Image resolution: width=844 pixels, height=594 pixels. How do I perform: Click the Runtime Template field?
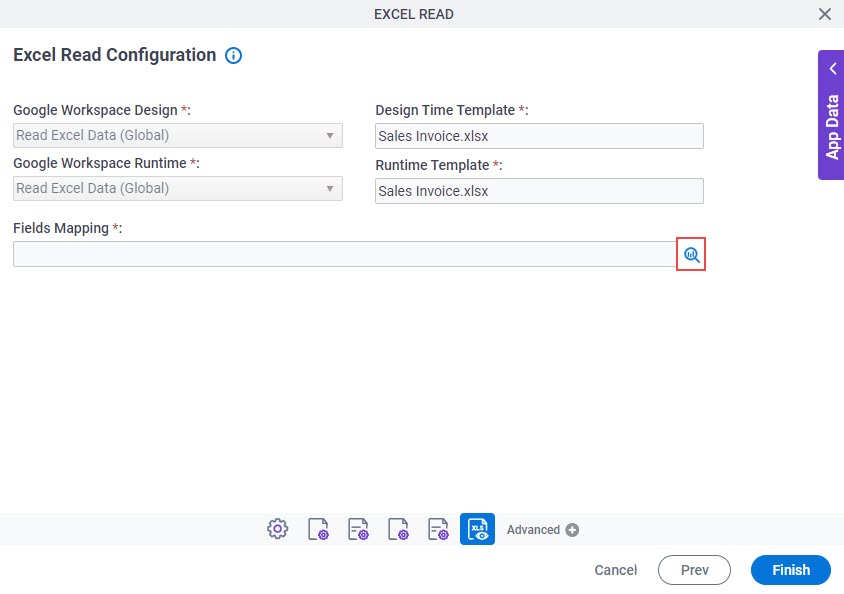539,191
